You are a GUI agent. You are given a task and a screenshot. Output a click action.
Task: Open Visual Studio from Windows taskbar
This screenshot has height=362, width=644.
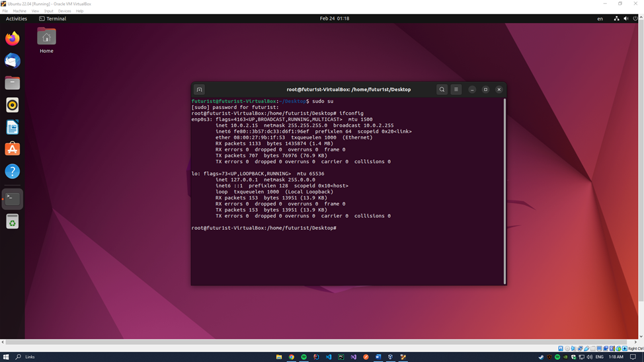pos(353,357)
